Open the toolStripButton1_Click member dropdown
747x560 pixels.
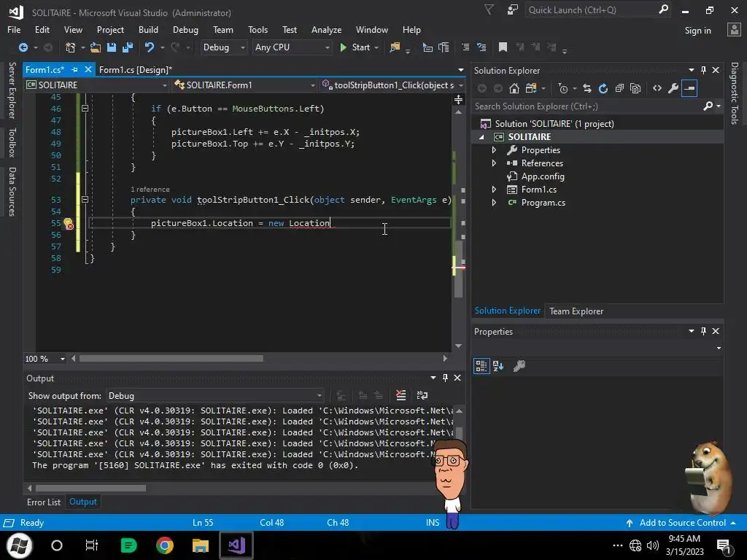pos(392,85)
